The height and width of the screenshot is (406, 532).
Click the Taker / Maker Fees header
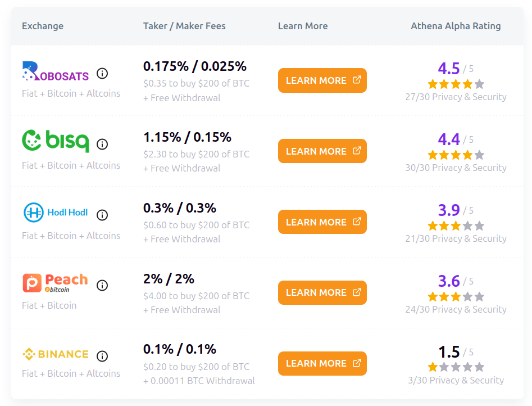coord(184,26)
